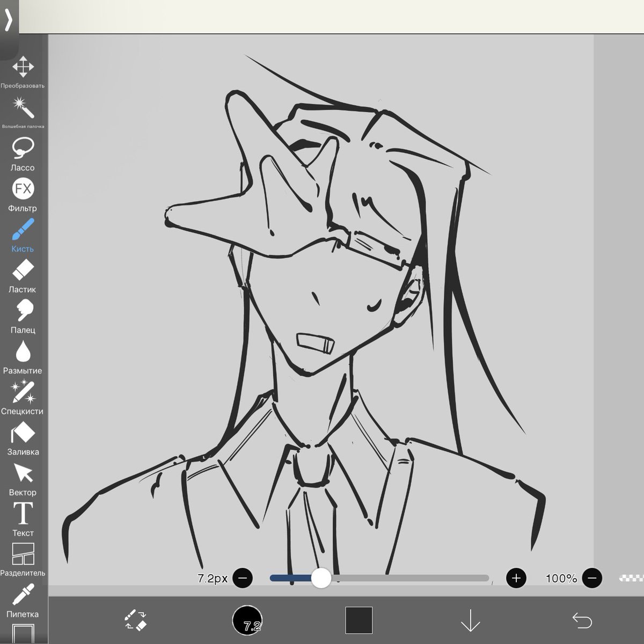Switch between brush and eraser icon
644x644 pixels.
click(x=136, y=620)
